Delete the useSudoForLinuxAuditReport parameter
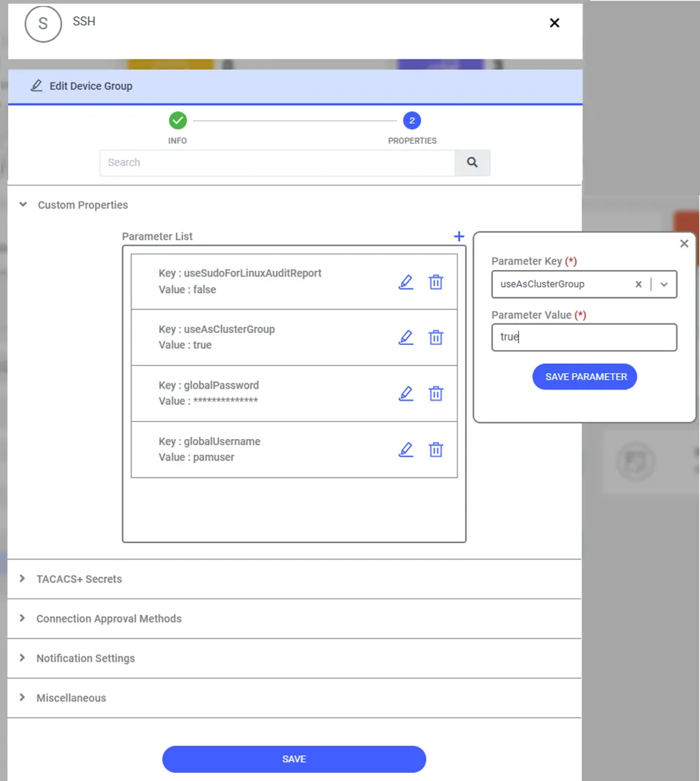The width and height of the screenshot is (700, 781). [x=435, y=282]
